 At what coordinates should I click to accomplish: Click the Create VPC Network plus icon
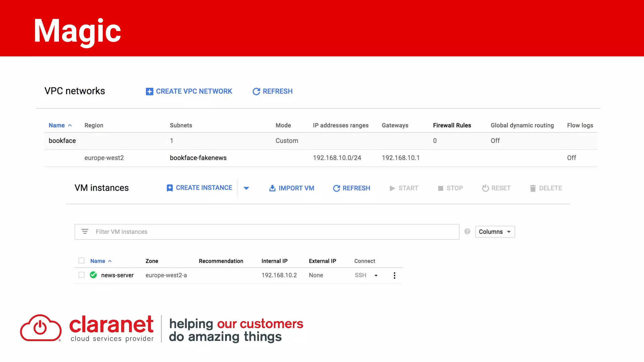[x=149, y=92]
